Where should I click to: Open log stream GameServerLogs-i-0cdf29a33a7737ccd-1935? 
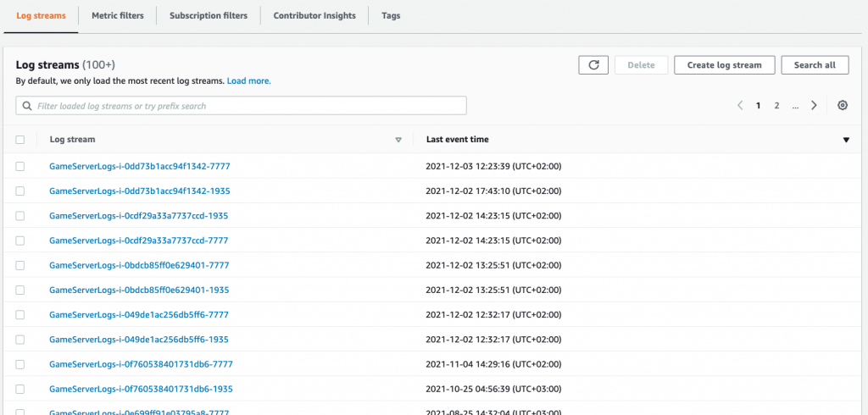(138, 216)
